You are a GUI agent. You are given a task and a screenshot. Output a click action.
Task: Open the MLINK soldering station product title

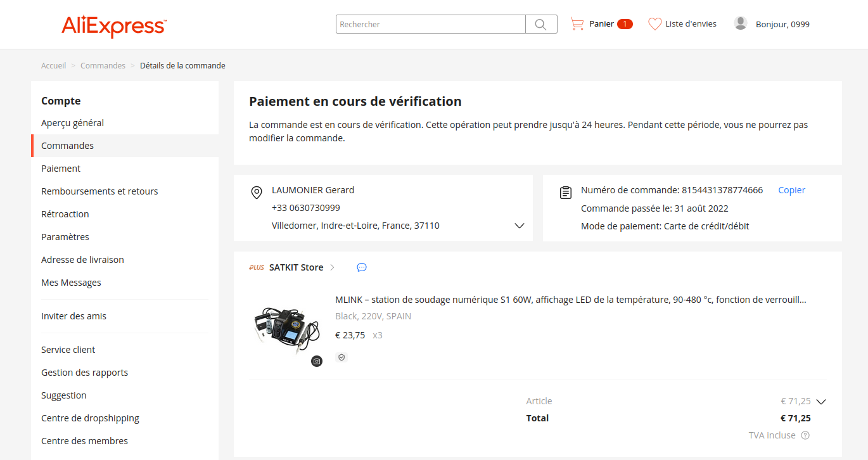570,300
